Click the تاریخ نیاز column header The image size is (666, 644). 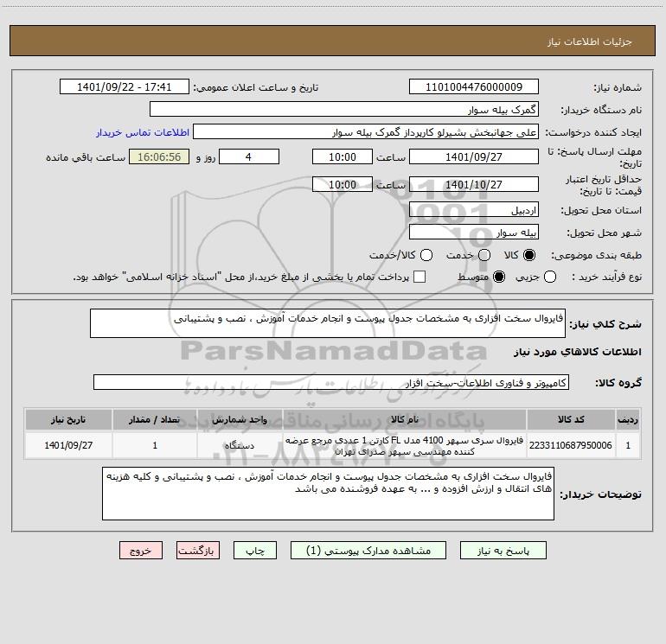tap(68, 419)
